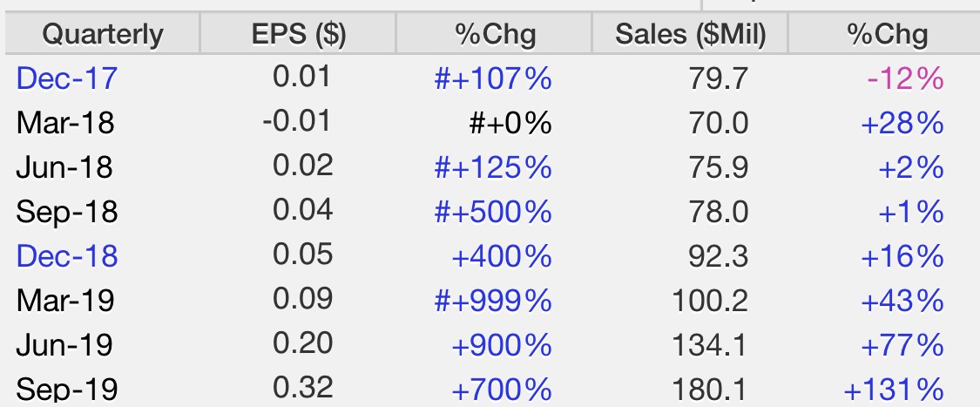Select the Mar-19 row label

(65, 301)
